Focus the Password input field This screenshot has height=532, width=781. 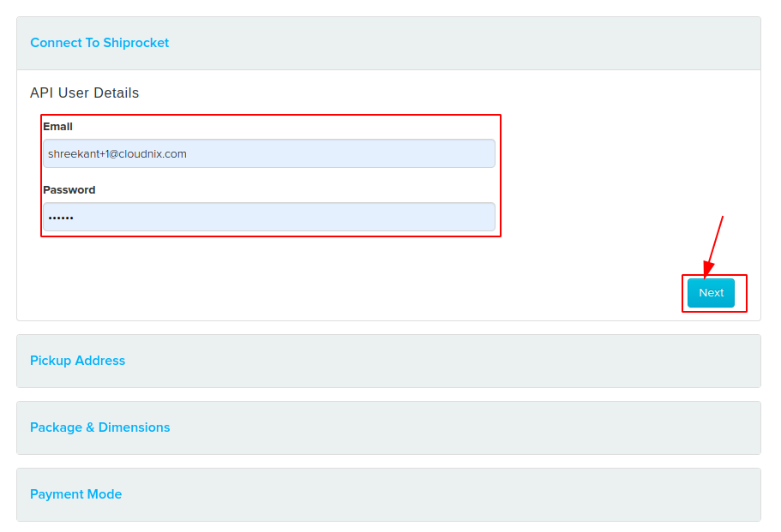coord(269,217)
